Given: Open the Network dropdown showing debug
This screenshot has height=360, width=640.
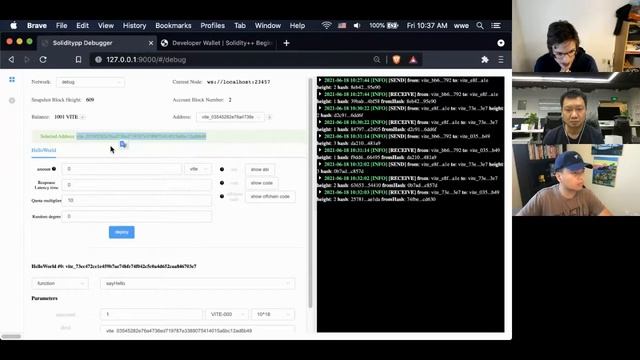Looking at the screenshot, I should tap(90, 82).
